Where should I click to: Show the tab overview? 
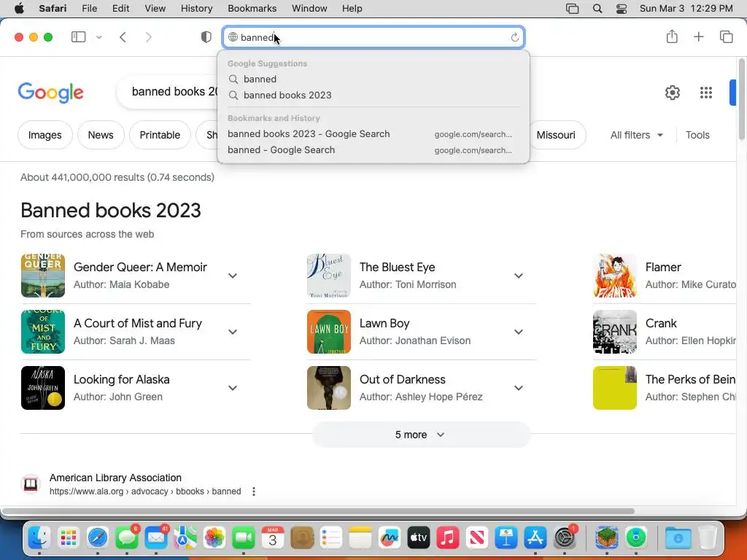point(726,36)
